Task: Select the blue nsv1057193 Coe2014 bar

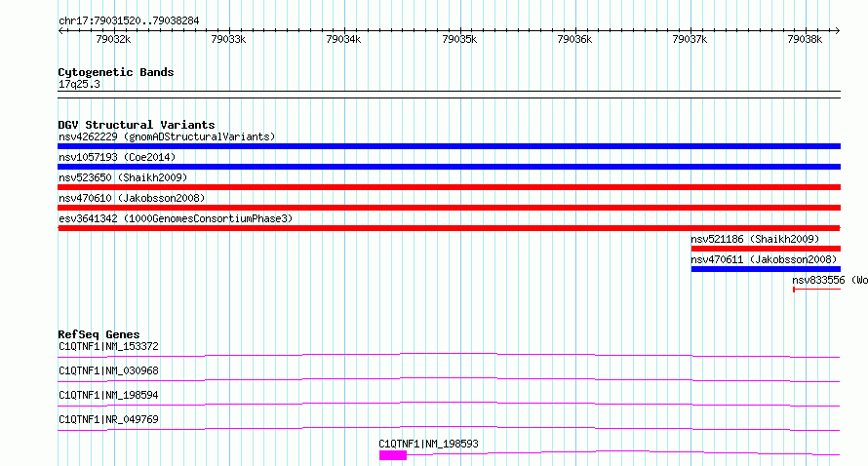Action: point(449,167)
